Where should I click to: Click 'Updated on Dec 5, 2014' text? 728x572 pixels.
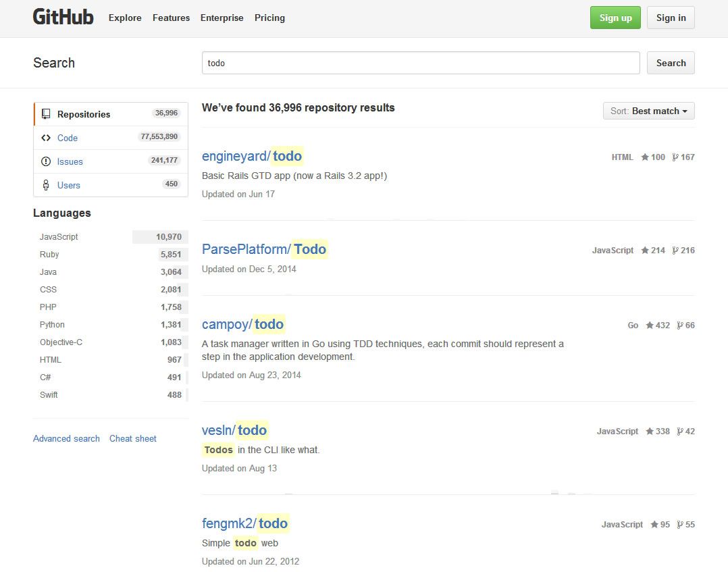(249, 269)
